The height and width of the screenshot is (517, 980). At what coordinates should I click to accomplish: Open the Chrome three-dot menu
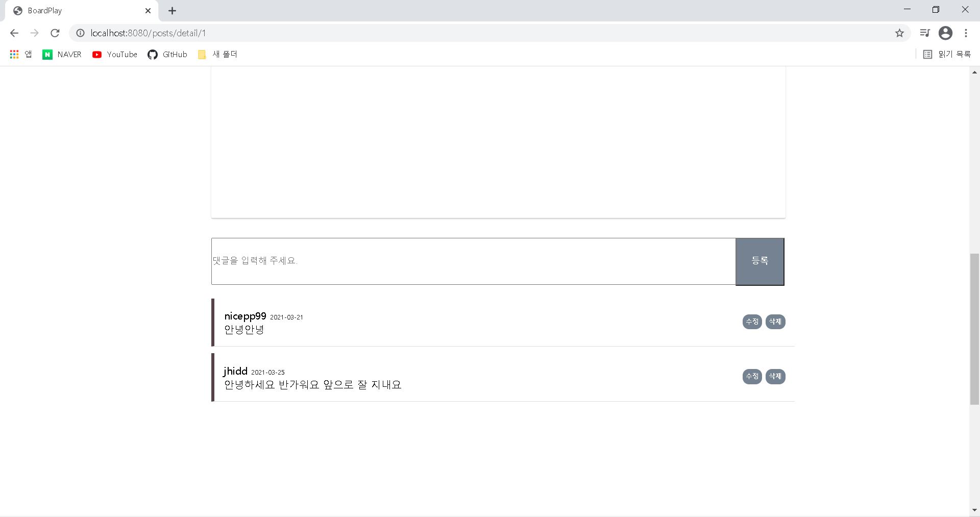966,33
